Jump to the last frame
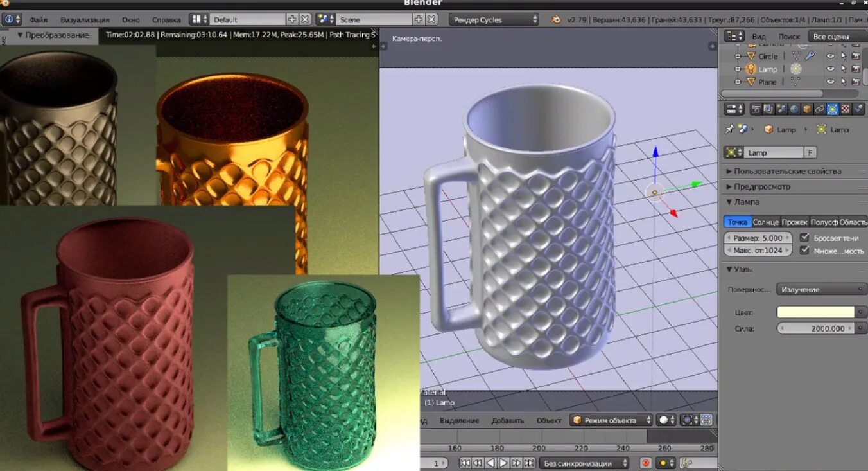 tap(529, 463)
